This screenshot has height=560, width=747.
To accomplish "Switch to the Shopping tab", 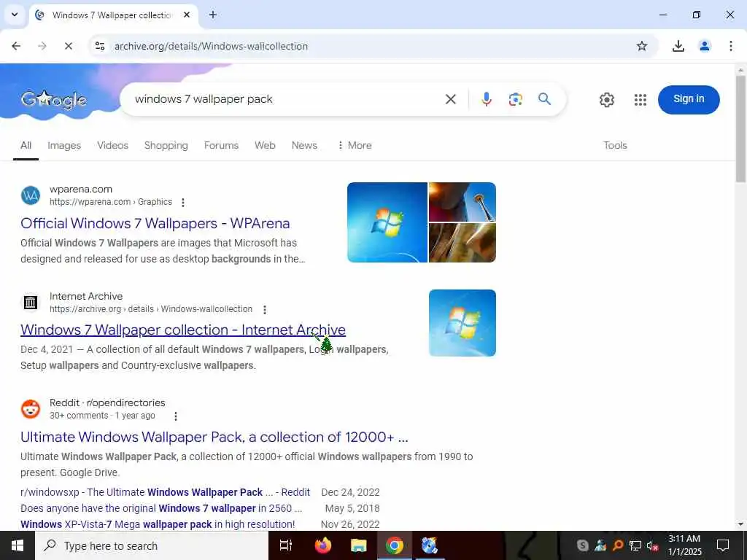I will [x=166, y=145].
